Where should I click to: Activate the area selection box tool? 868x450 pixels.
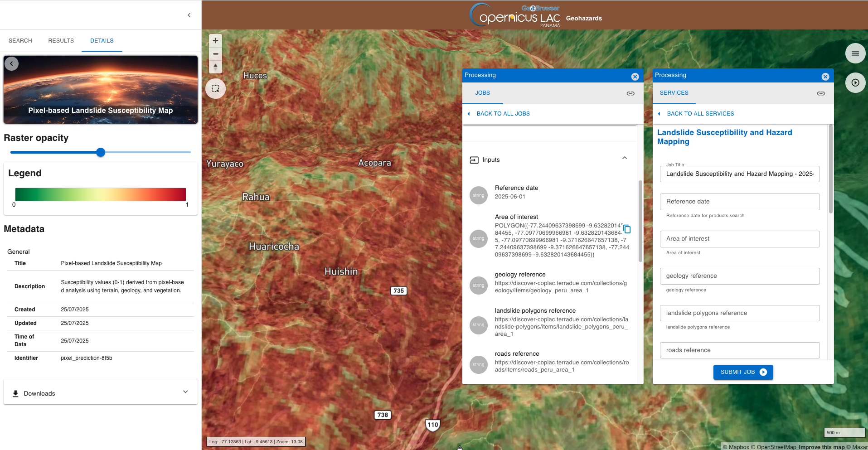pos(215,89)
